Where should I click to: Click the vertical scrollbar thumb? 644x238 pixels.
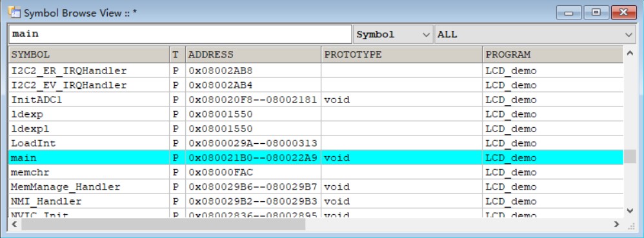click(x=630, y=157)
